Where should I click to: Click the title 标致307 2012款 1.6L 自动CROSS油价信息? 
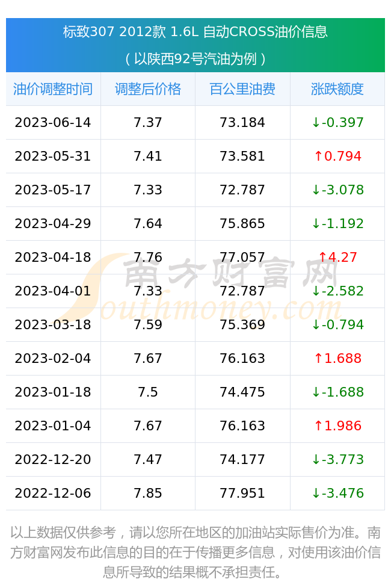click(195, 32)
